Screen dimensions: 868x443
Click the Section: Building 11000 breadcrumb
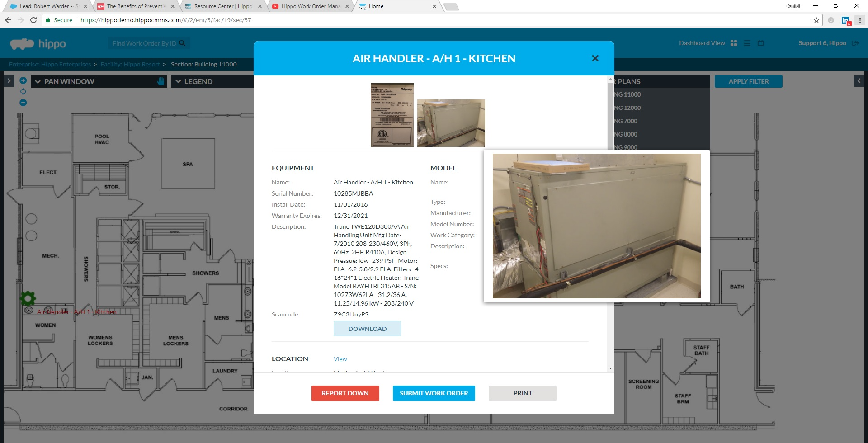coord(203,64)
